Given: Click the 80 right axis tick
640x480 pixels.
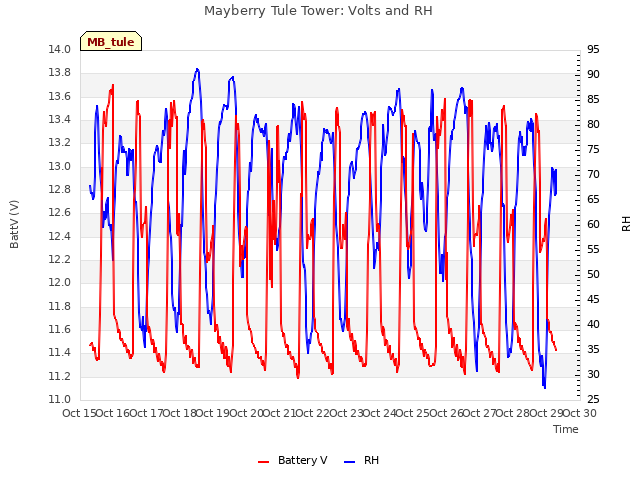Looking at the screenshot, I should (593, 124).
